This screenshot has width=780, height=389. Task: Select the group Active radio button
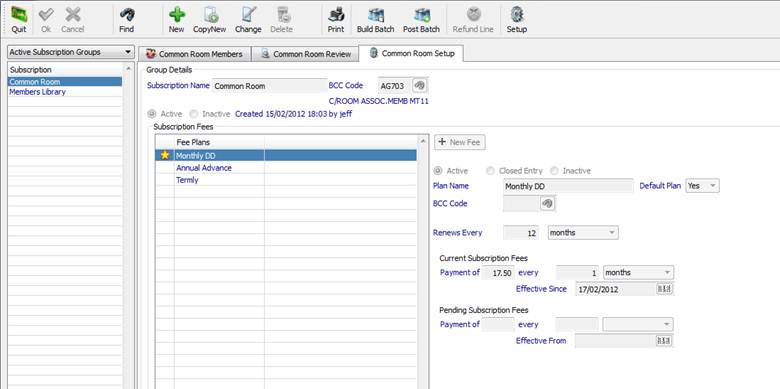tap(151, 114)
